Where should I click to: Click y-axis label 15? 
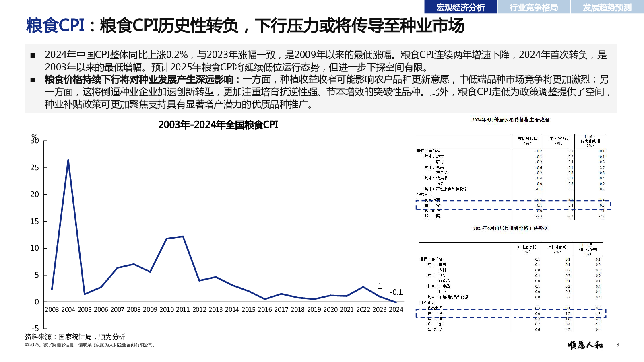(35, 222)
